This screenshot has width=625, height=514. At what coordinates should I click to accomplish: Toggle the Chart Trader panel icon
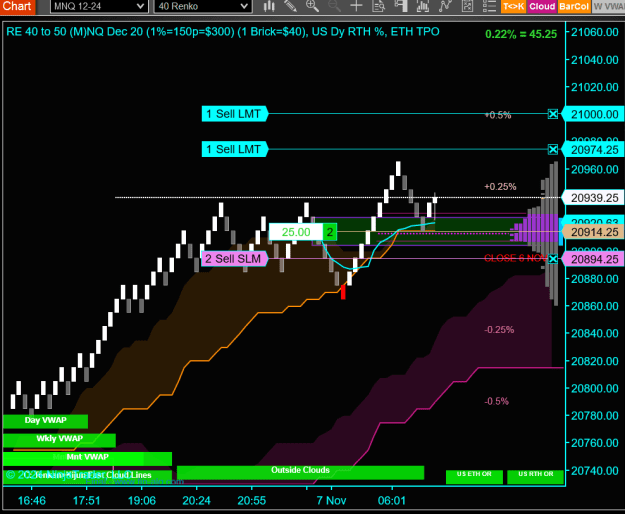tap(401, 6)
